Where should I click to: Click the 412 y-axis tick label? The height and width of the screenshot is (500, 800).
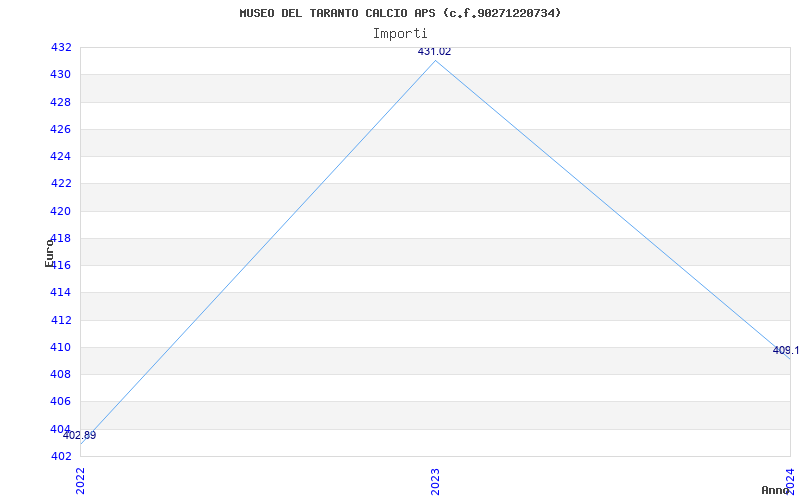coord(61,320)
